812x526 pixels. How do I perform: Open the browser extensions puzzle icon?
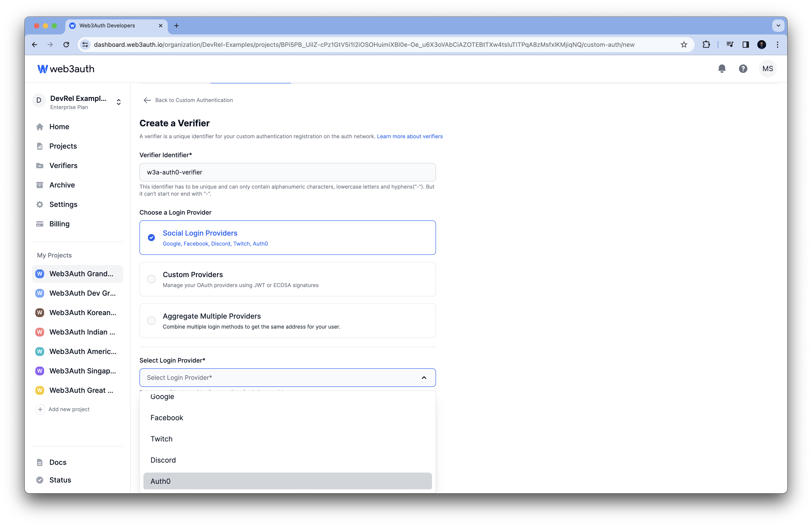coord(706,45)
